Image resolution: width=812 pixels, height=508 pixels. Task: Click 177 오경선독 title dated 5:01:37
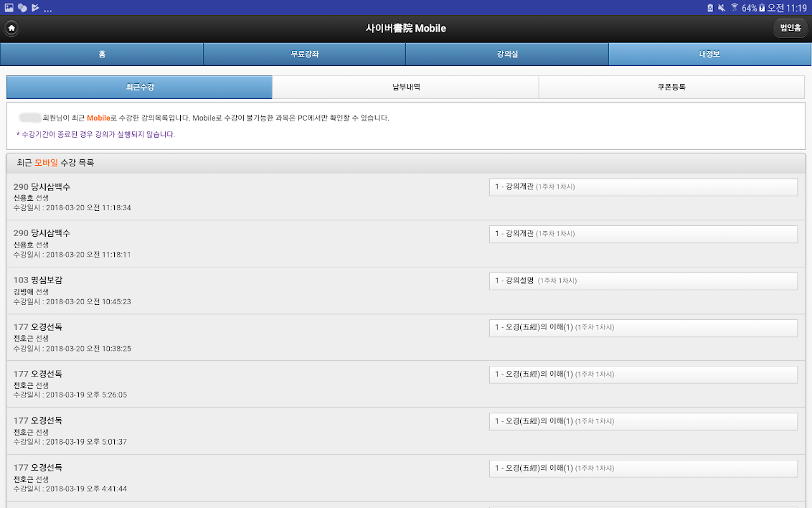point(38,420)
